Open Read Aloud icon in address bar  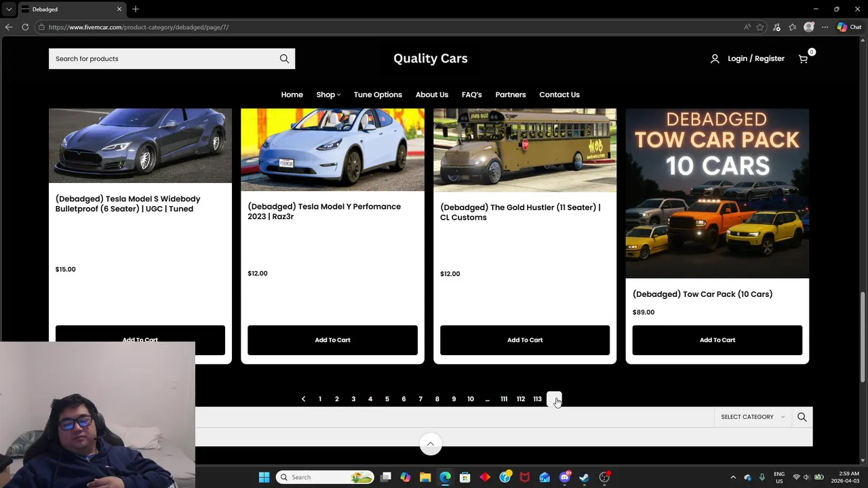click(747, 27)
